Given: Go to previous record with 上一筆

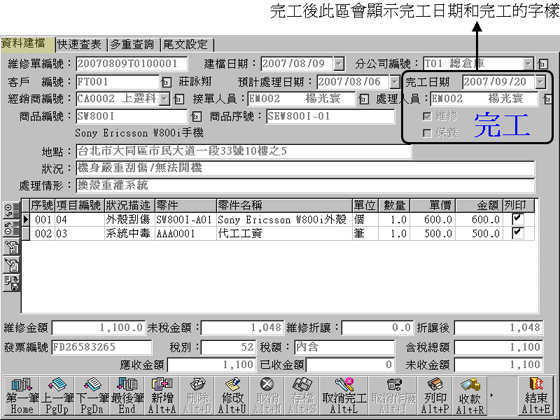Looking at the screenshot, I should [x=56, y=396].
